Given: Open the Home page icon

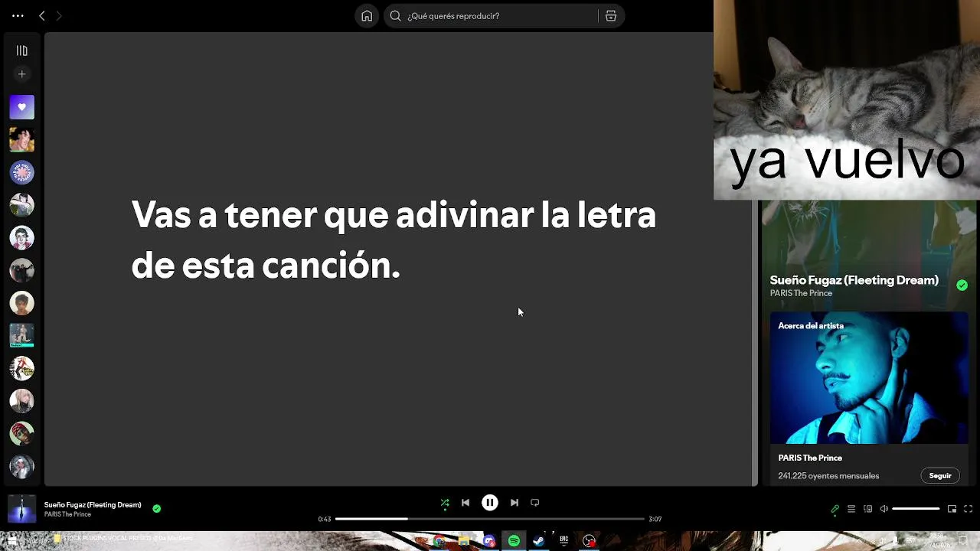Looking at the screenshot, I should pos(367,15).
